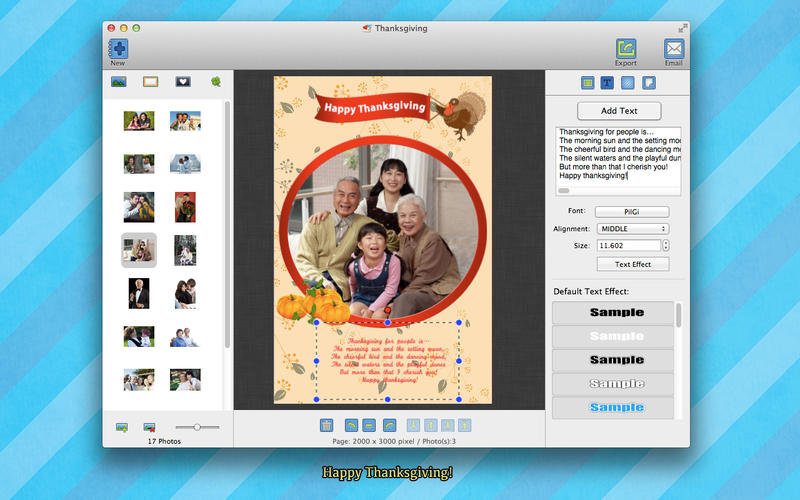Viewport: 800px width, 500px height.
Task: Click the Add Text button
Action: pyautogui.click(x=619, y=111)
